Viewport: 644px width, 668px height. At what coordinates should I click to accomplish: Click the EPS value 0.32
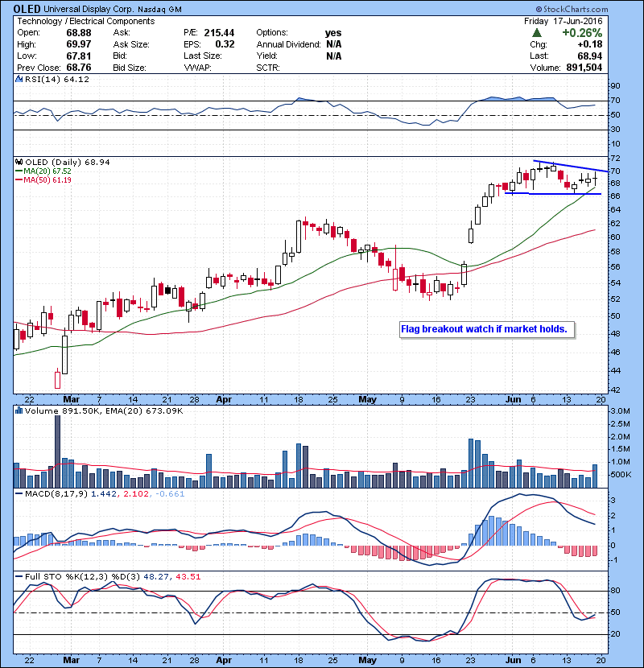pos(225,44)
